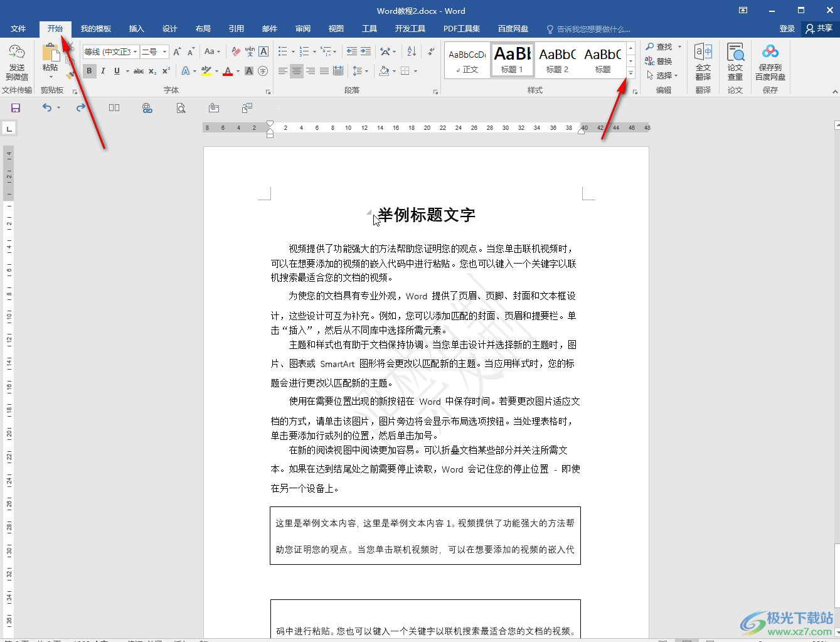Redo the last action
Image resolution: width=840 pixels, height=642 pixels.
click(x=81, y=108)
